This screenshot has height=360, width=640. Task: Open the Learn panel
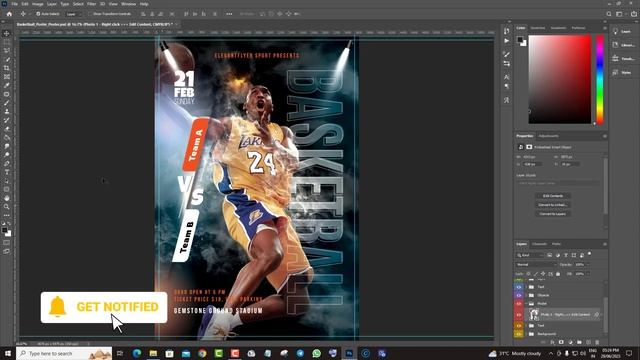point(622,31)
